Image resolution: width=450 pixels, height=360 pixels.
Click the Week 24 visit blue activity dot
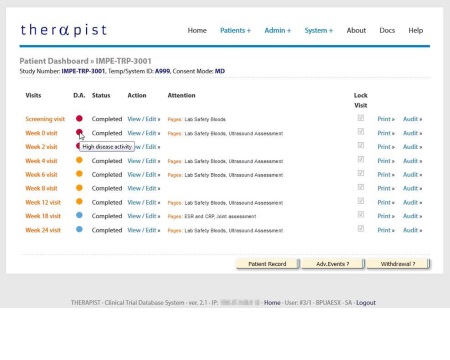click(x=79, y=229)
